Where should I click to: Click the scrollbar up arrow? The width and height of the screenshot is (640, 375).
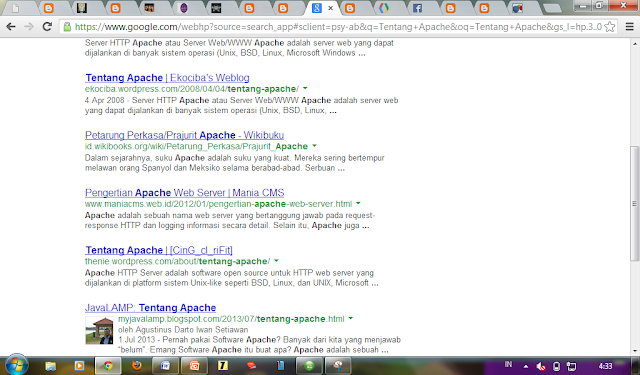[x=635, y=43]
